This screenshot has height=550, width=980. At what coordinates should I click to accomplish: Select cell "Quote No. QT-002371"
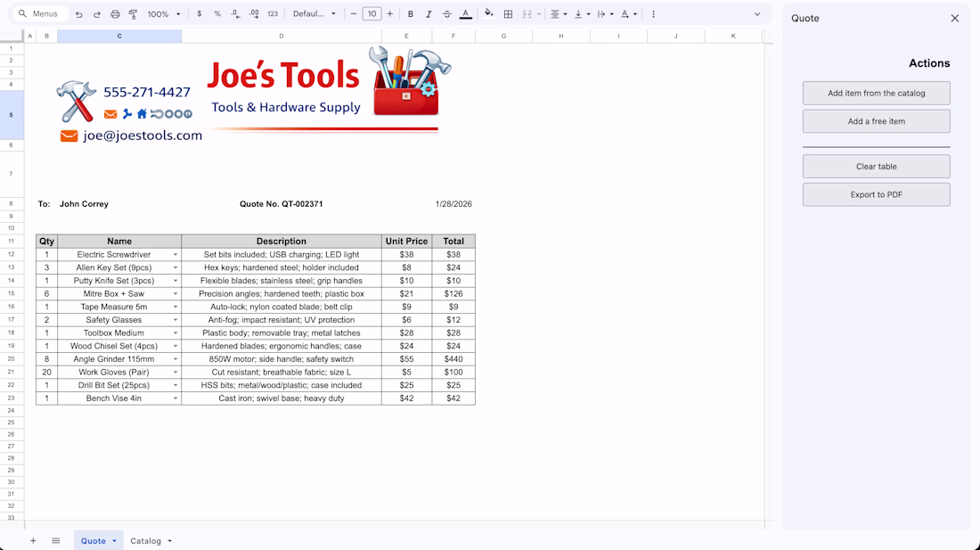pyautogui.click(x=282, y=204)
